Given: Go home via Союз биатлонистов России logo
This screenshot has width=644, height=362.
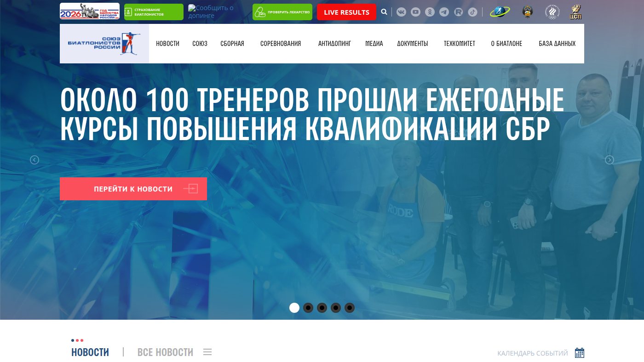Looking at the screenshot, I should 104,44.
